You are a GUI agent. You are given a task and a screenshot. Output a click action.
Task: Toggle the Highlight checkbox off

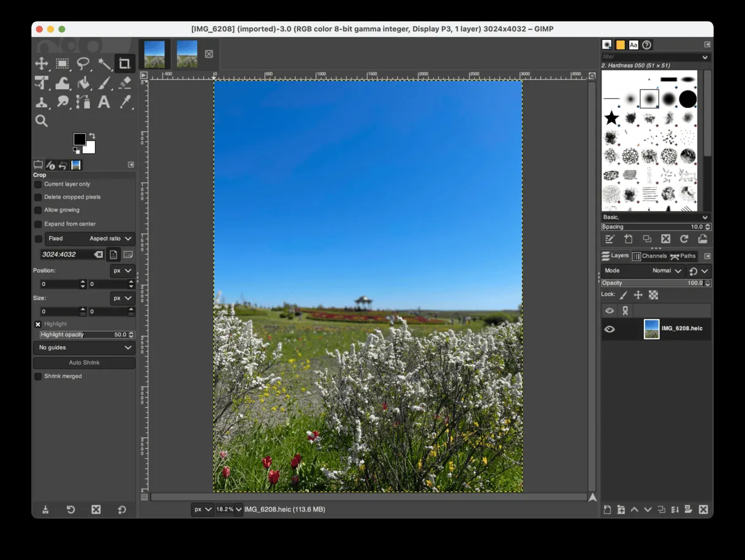point(38,324)
